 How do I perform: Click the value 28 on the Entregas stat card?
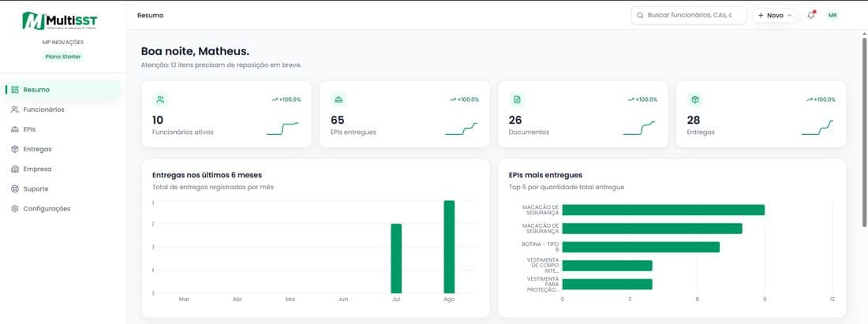point(694,120)
